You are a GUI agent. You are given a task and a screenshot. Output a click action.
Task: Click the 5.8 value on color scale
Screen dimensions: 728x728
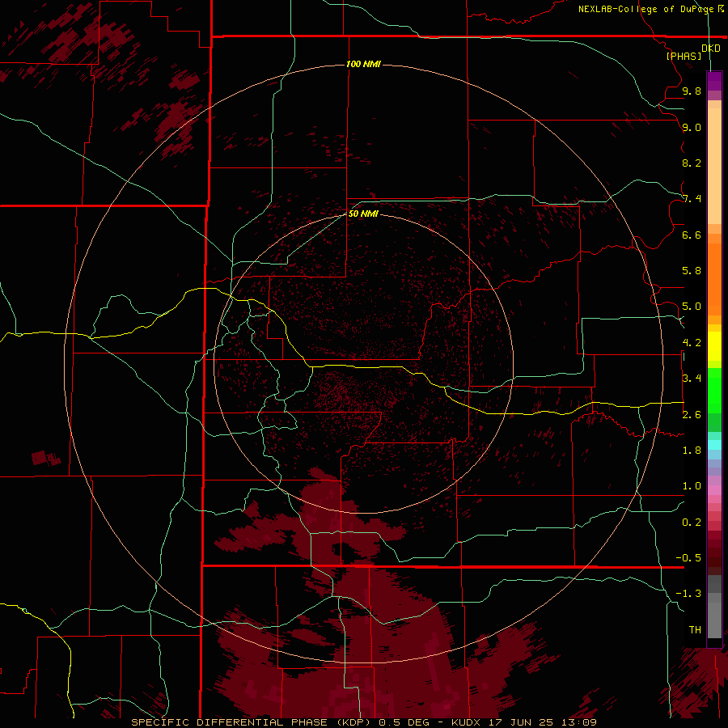point(692,271)
